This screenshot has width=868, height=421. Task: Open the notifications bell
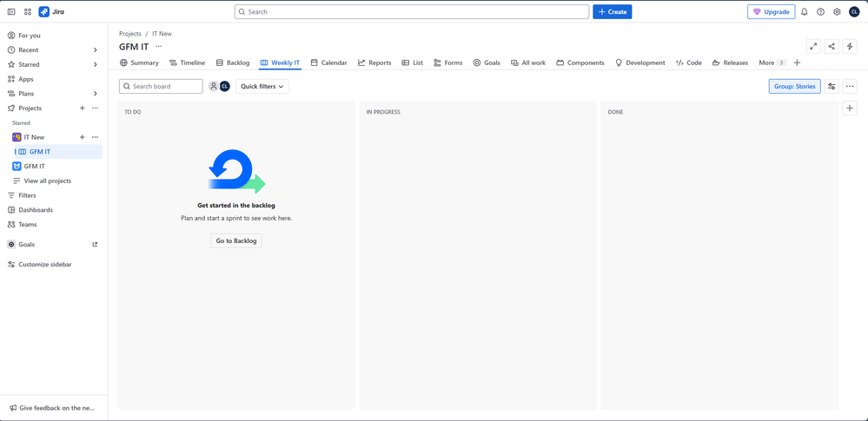[805, 11]
